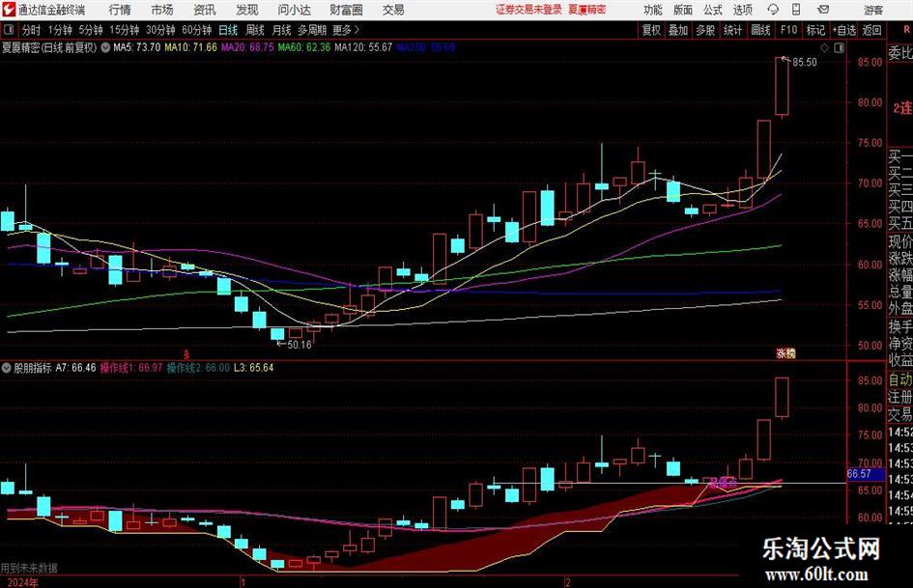Expand the 更多 periods chevron
Viewport: 913px width, 588px height.
tap(357, 30)
